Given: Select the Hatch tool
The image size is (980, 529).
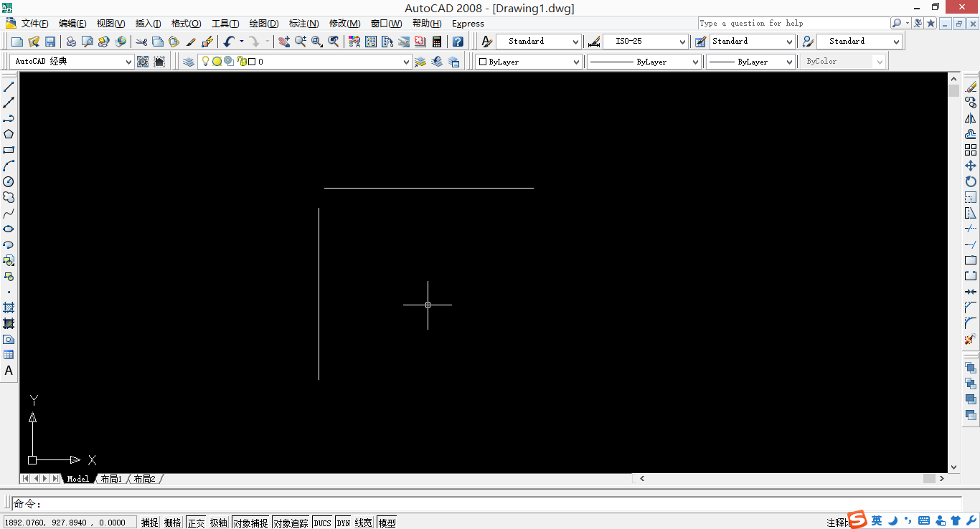Looking at the screenshot, I should click(9, 308).
